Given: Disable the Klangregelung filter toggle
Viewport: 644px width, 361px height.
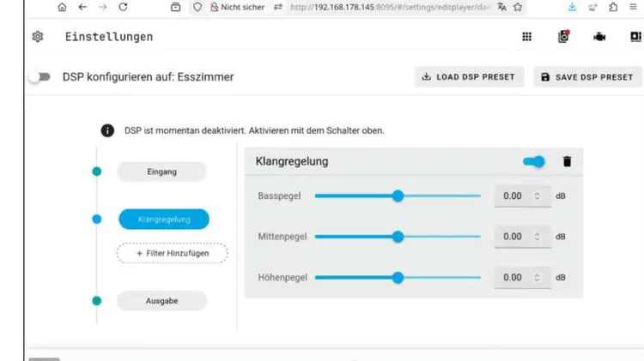Looking at the screenshot, I should 534,161.
